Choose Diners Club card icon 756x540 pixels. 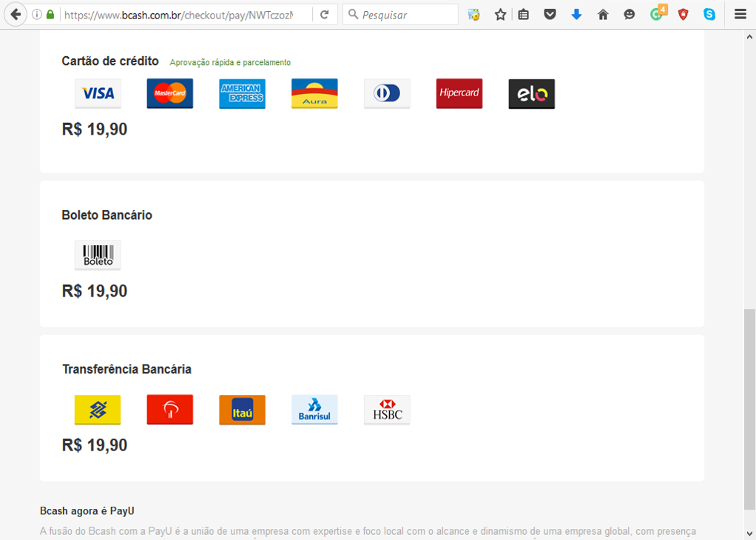pos(387,93)
